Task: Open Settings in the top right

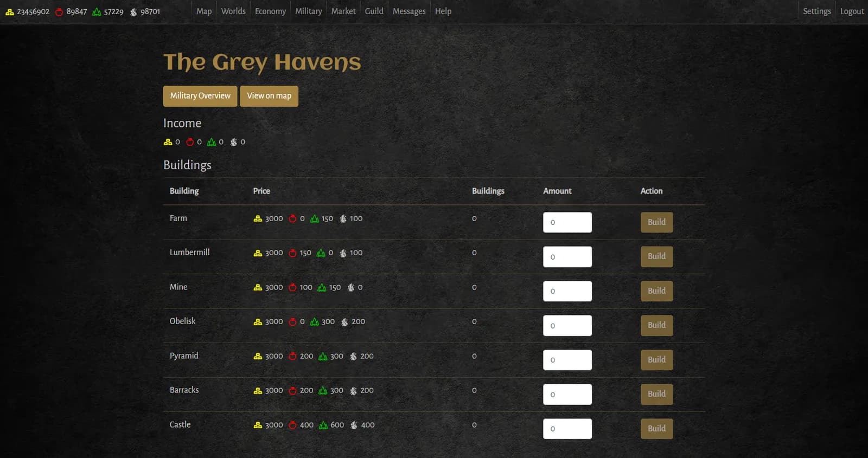Action: pyautogui.click(x=816, y=11)
